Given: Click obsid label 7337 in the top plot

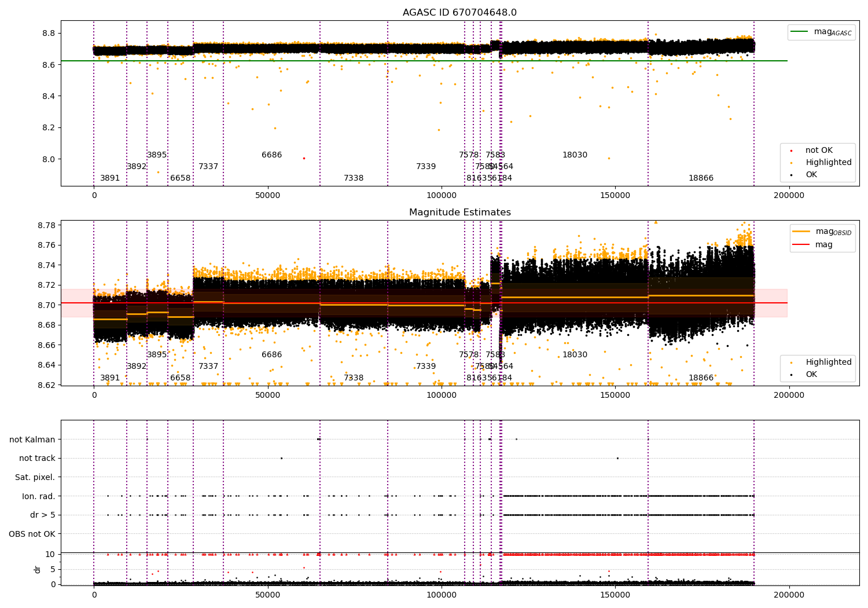Looking at the screenshot, I should (208, 167).
